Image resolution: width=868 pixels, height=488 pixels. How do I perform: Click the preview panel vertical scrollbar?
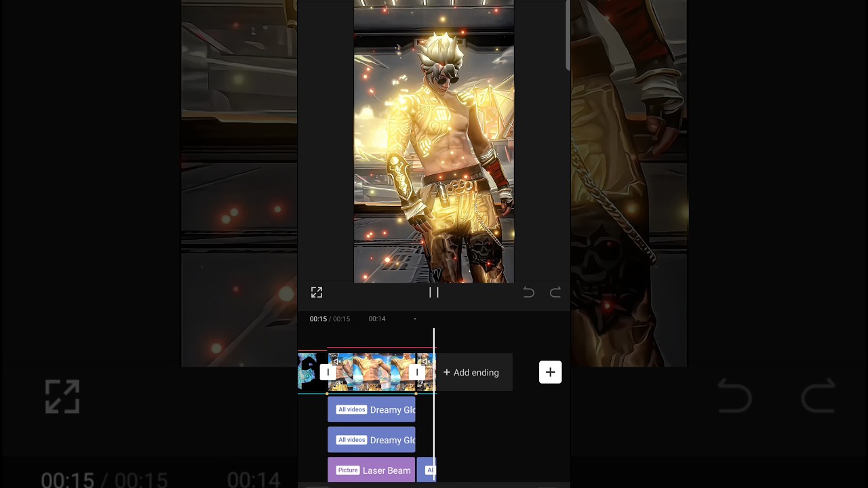[568, 34]
